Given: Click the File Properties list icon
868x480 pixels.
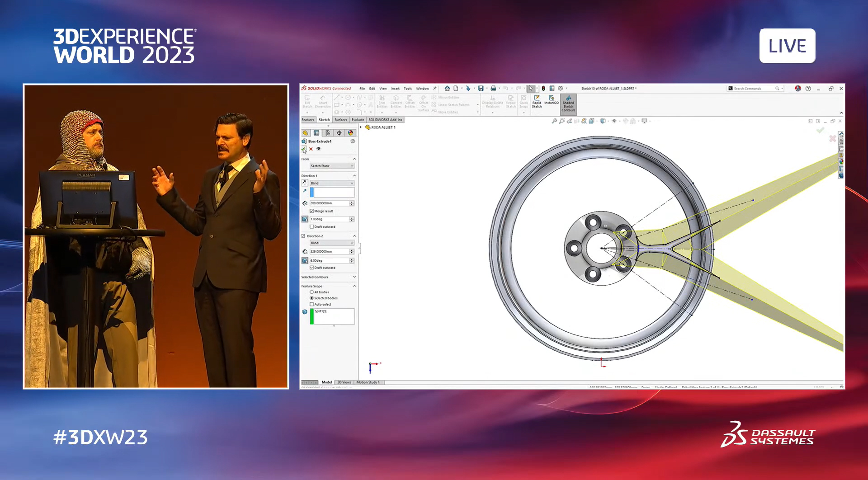Looking at the screenshot, I should (552, 89).
